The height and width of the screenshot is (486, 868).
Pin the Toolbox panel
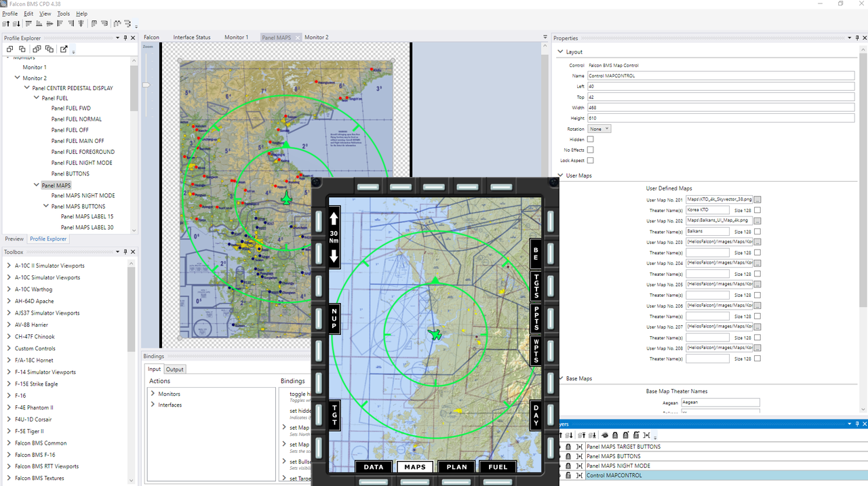pyautogui.click(x=125, y=251)
